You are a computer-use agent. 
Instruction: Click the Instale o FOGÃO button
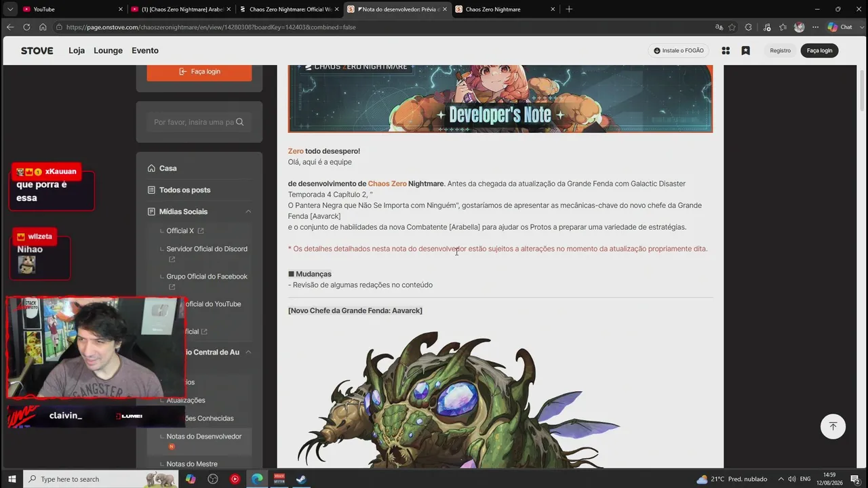point(679,51)
